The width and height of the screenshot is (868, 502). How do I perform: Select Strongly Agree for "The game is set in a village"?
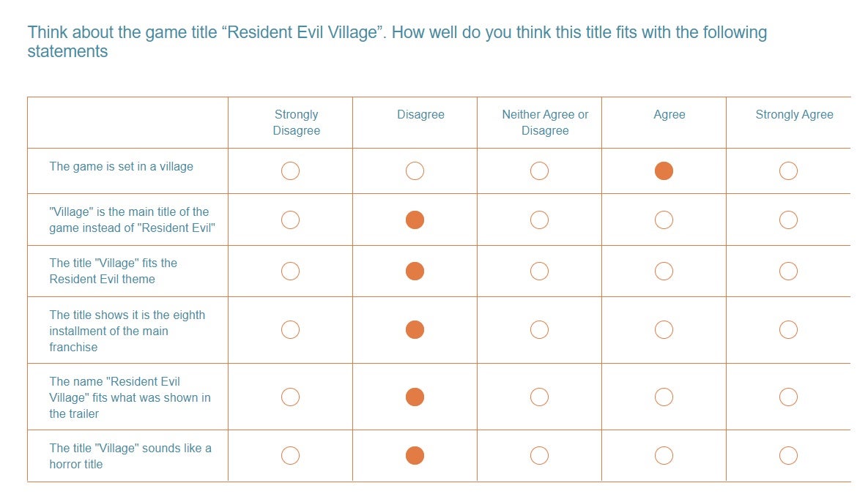tap(787, 171)
